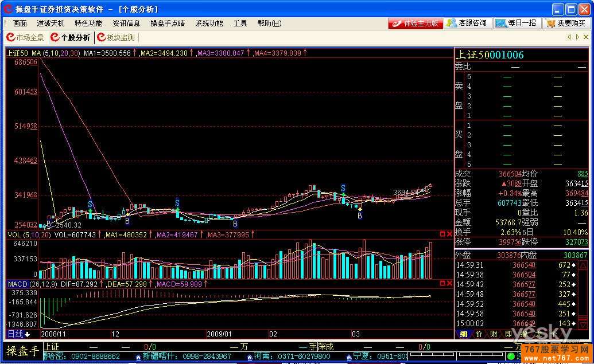Open the 画面 menu
The height and width of the screenshot is (364, 594).
(x=20, y=24)
